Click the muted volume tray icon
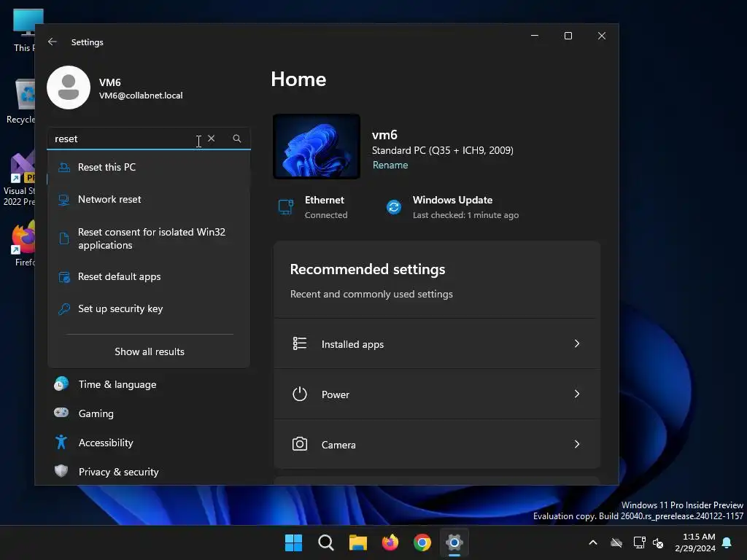 [658, 542]
